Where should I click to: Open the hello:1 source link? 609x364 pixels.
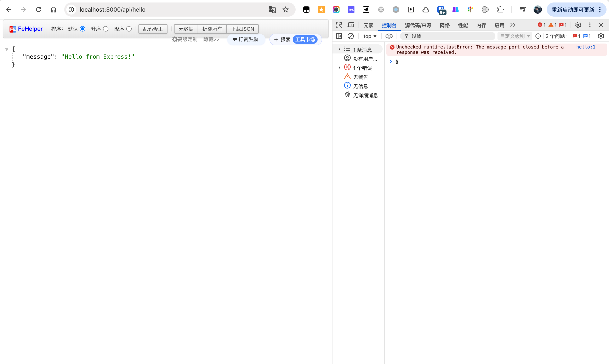click(585, 47)
